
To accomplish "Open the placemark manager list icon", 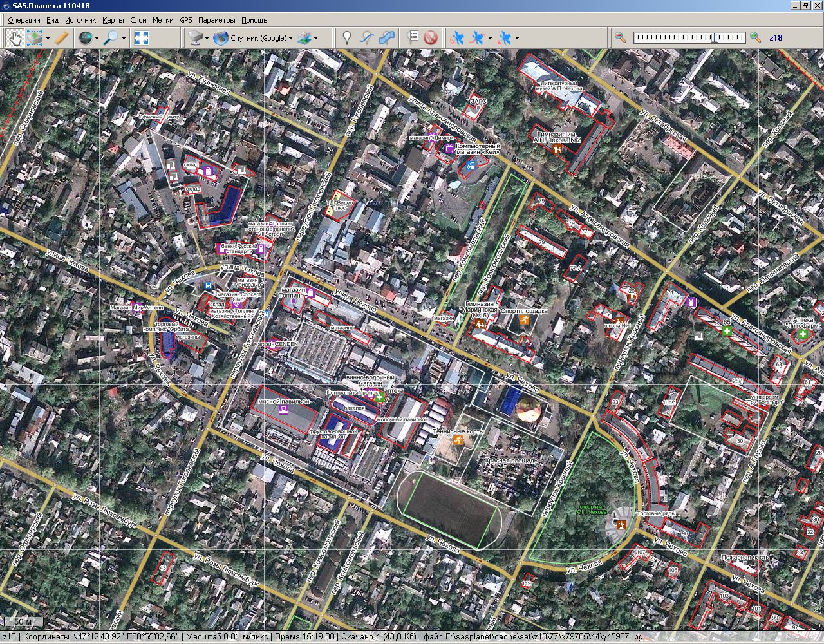I will 413,38.
